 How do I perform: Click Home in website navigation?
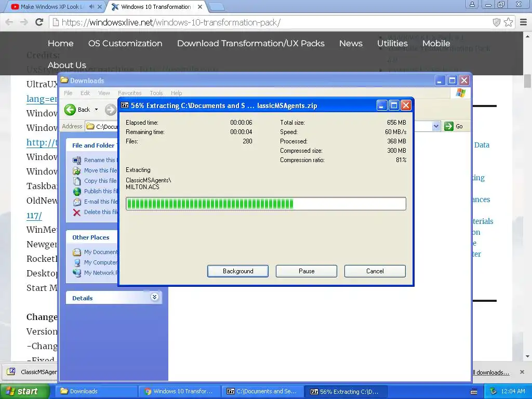click(x=61, y=44)
